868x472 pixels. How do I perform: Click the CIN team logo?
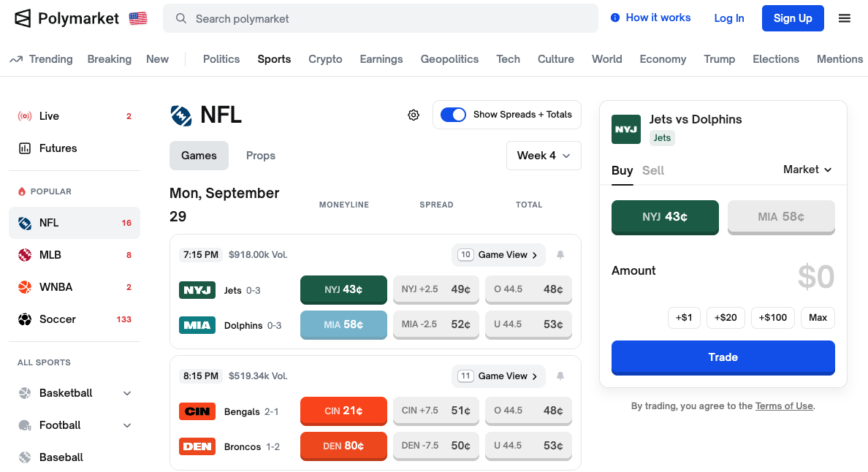pos(197,411)
